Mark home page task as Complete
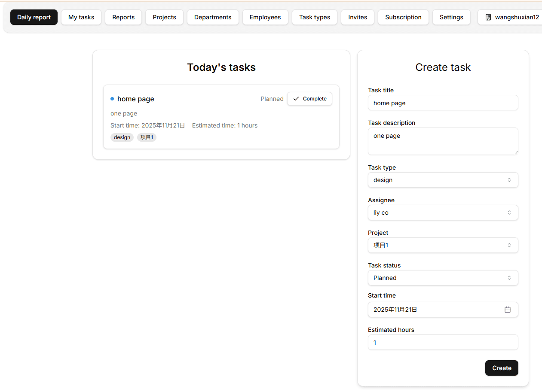Viewport: 542px width, 392px height. pyautogui.click(x=309, y=99)
